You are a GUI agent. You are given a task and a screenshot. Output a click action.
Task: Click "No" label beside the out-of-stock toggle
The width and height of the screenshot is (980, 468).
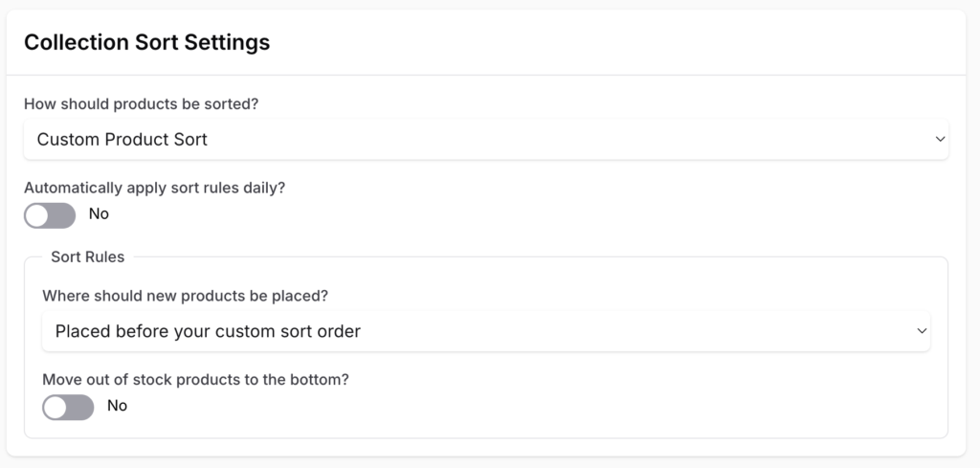(x=117, y=406)
